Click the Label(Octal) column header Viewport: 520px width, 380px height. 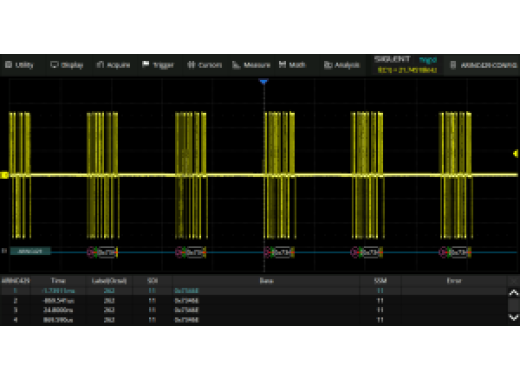coord(109,281)
